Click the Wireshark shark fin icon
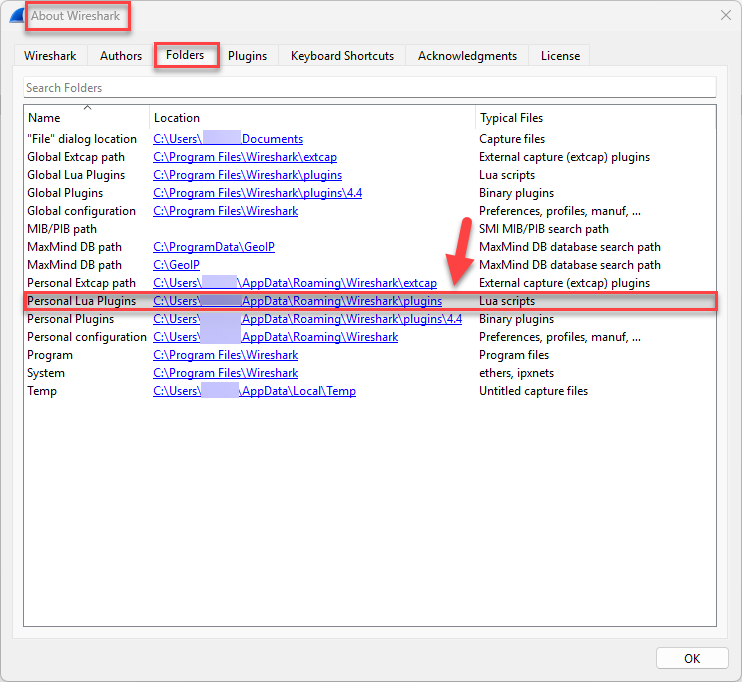The width and height of the screenshot is (742, 682). [x=17, y=15]
